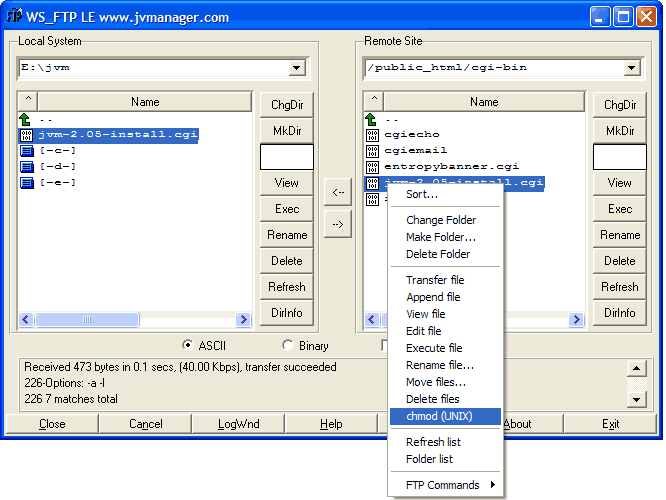This screenshot has width=666, height=500.
Task: Click the remote list sort caret column header
Action: point(374,102)
